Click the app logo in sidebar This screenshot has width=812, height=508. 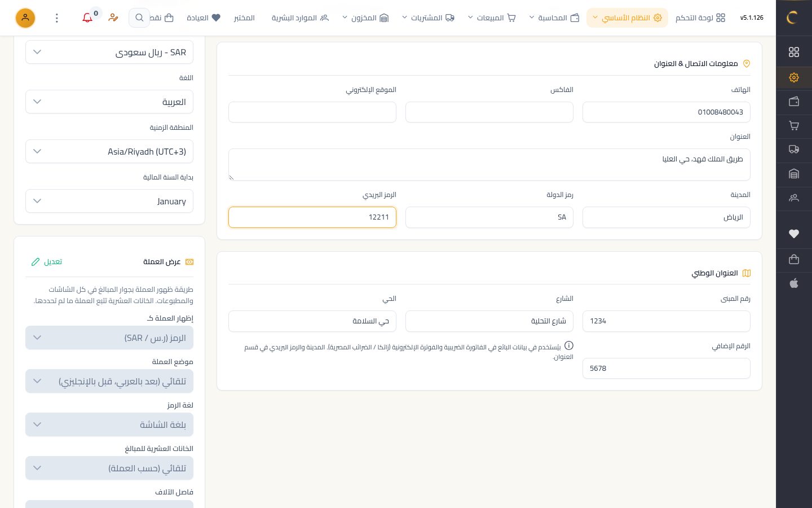pos(793,18)
